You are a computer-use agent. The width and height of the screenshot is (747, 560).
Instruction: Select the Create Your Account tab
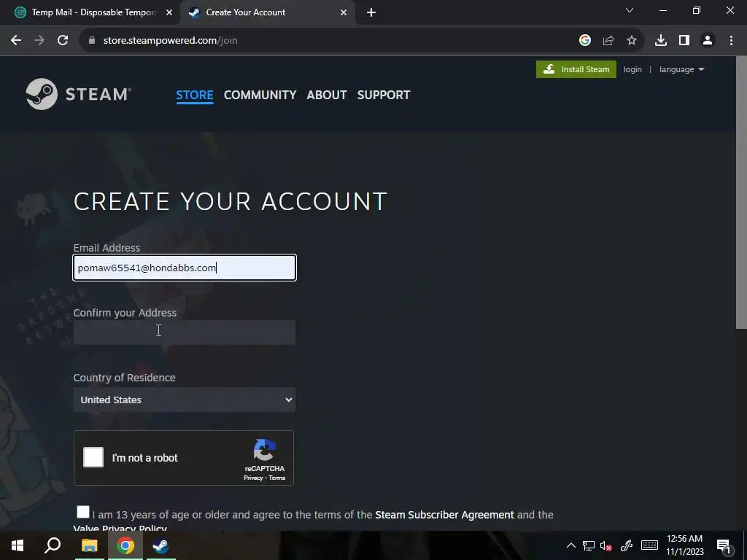tap(267, 12)
